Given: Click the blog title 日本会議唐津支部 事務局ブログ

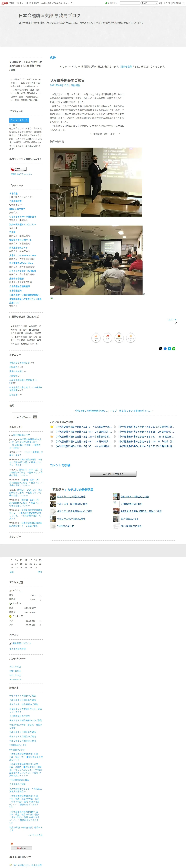Looking at the screenshot, I should 50,15.
